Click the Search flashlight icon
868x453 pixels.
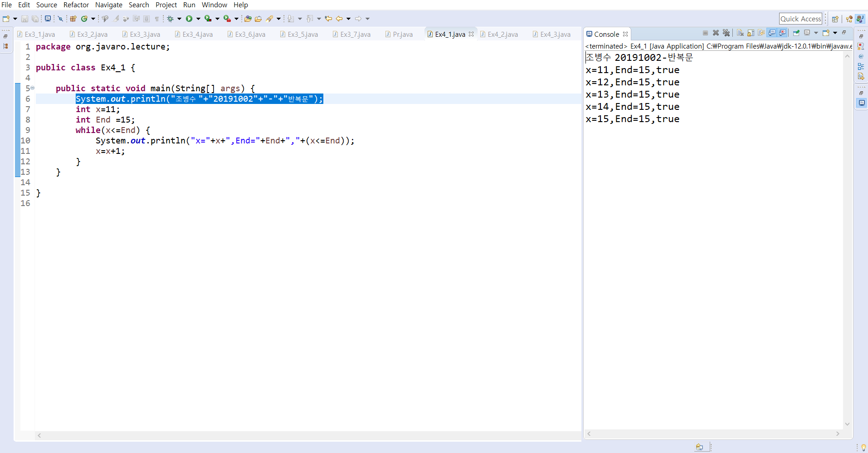tap(270, 19)
